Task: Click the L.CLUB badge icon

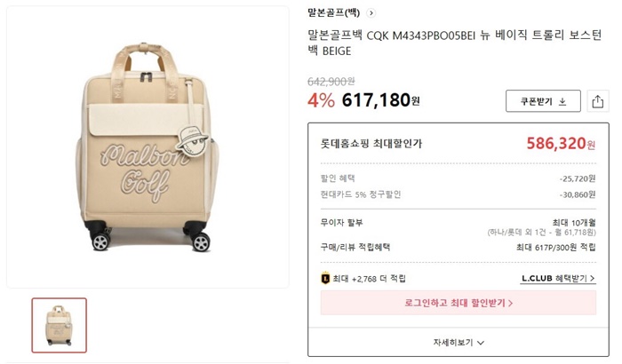Action: point(325,279)
